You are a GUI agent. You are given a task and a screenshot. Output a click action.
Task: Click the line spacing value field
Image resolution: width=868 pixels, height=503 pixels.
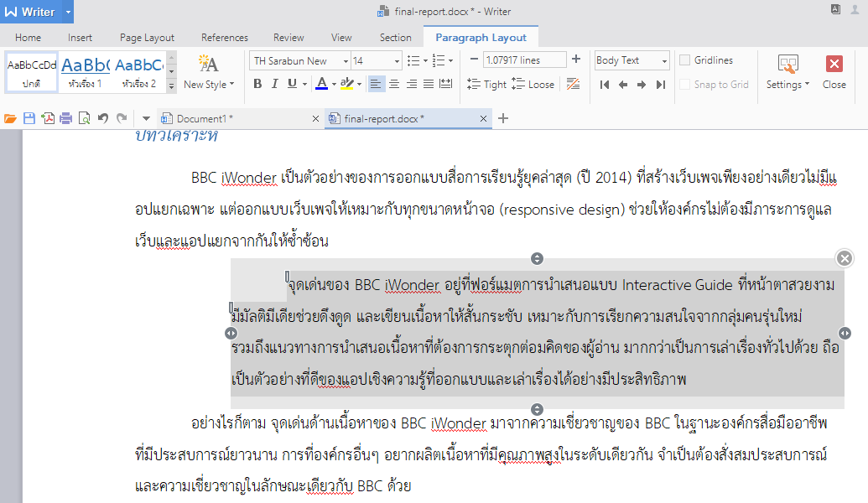525,60
